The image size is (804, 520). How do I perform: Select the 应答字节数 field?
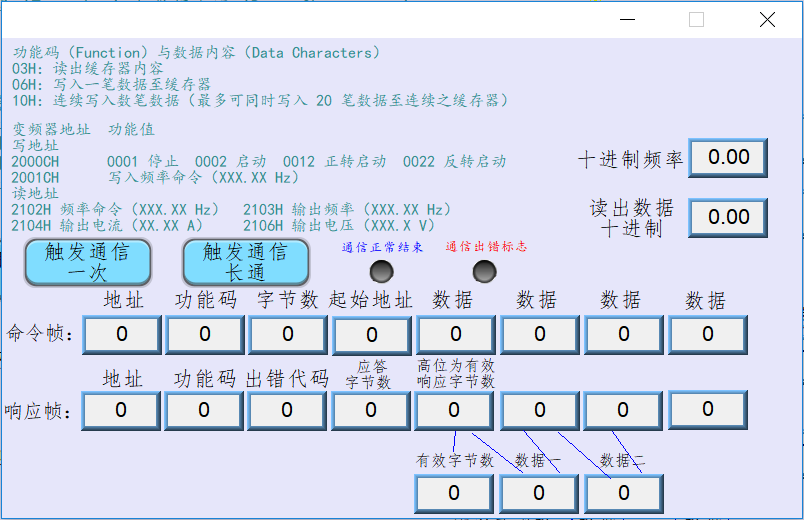click(371, 410)
